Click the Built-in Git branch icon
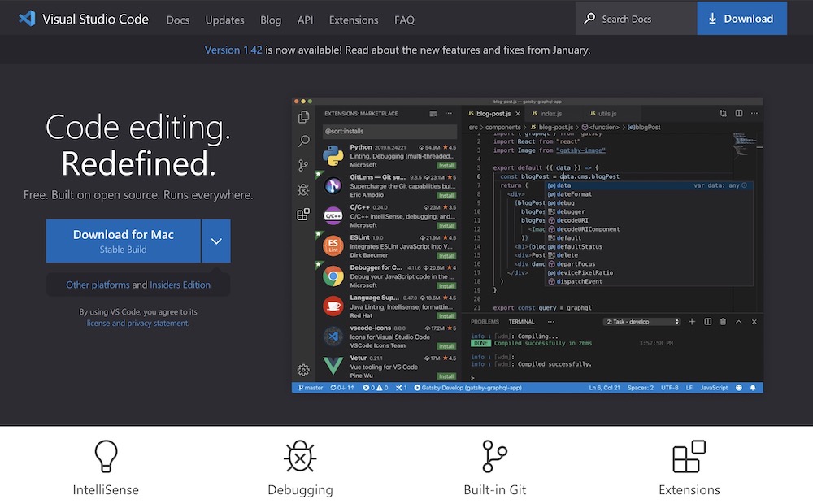The height and width of the screenshot is (504, 813). (x=494, y=456)
